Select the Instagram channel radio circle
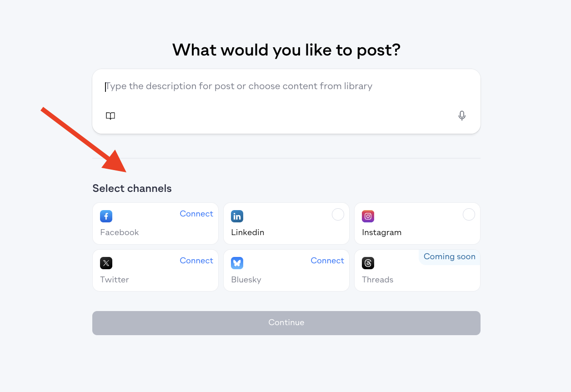This screenshot has height=392, width=571. click(x=469, y=214)
